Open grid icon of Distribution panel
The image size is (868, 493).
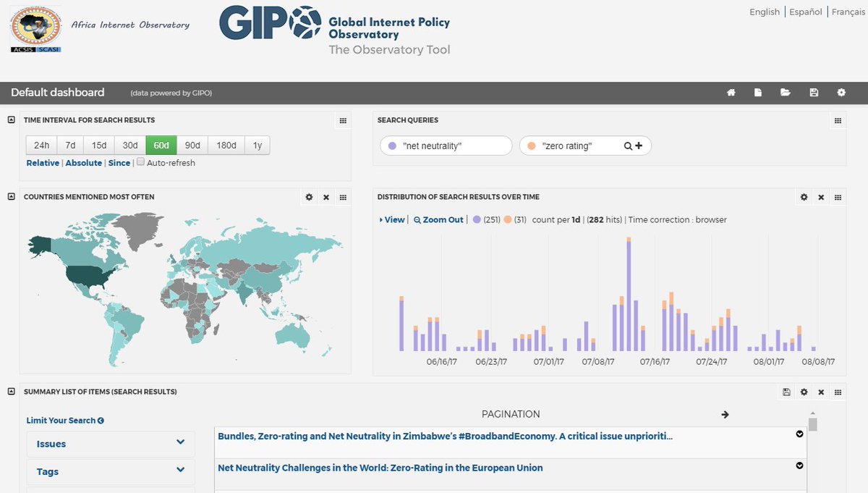838,197
